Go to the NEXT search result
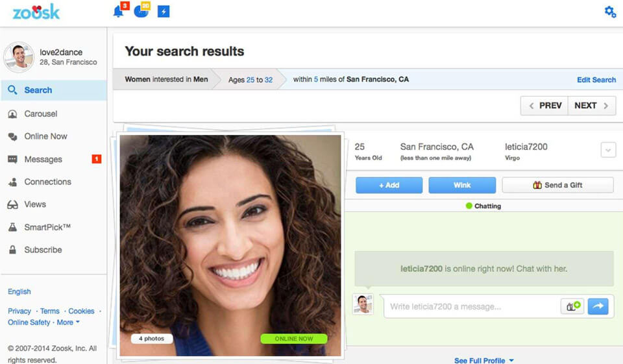This screenshot has height=364, width=623. [592, 106]
